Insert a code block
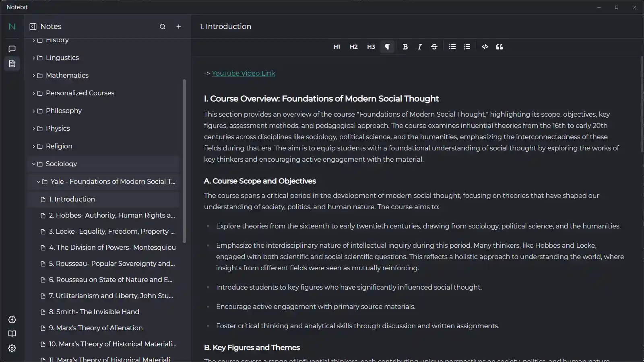644x362 pixels. tap(484, 46)
